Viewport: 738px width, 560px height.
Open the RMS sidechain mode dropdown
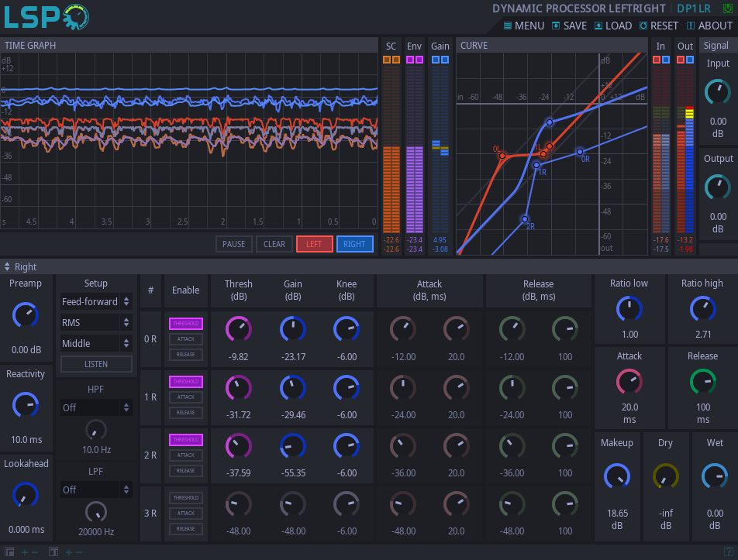96,322
